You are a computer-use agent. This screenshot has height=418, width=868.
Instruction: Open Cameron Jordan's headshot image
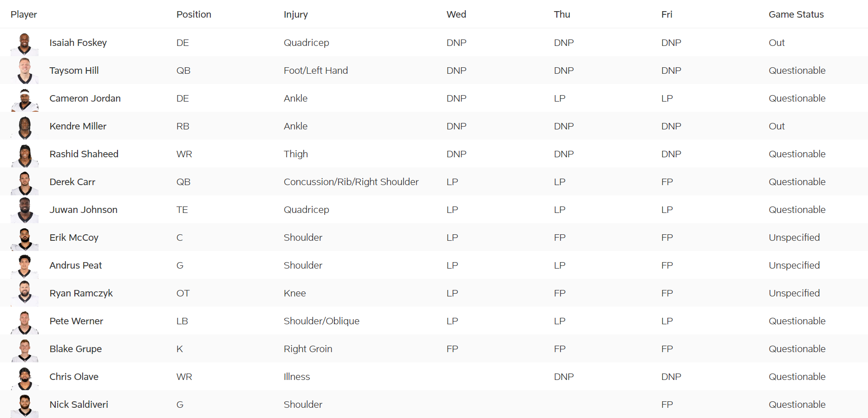click(x=25, y=99)
